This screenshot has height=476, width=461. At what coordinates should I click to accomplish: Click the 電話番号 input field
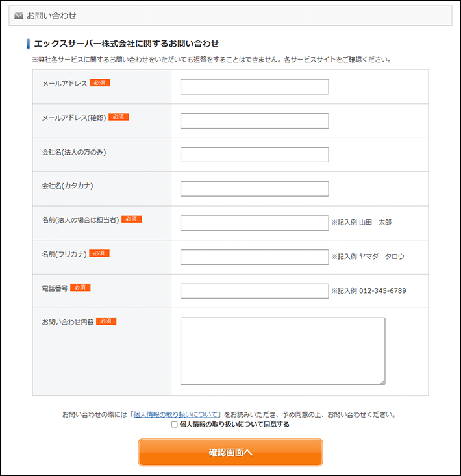point(255,291)
